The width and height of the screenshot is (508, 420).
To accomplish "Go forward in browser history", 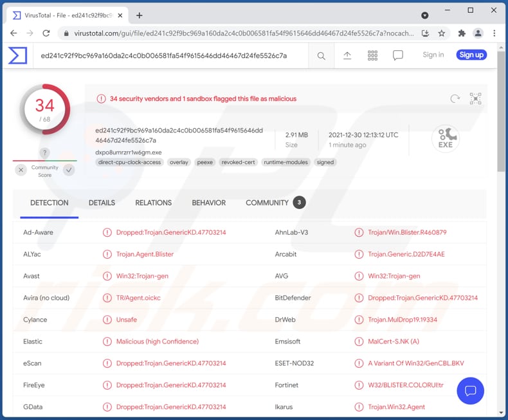I will tap(30, 33).
